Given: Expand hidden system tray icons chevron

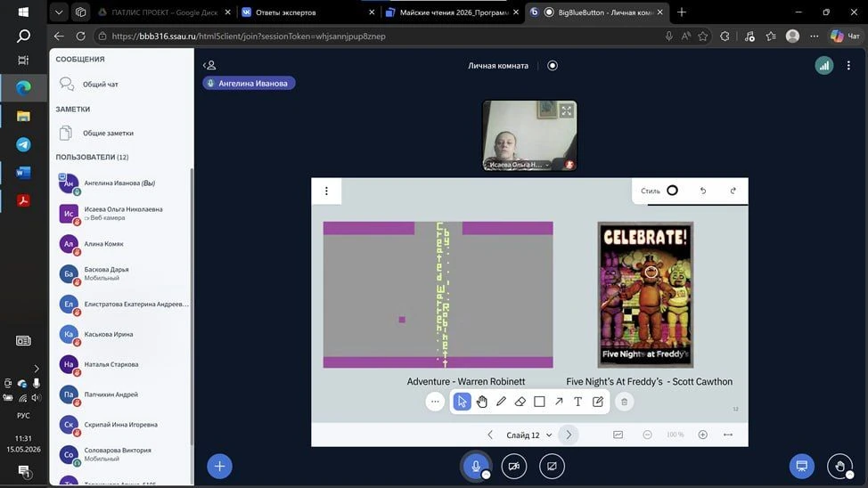Looking at the screenshot, I should (37, 369).
